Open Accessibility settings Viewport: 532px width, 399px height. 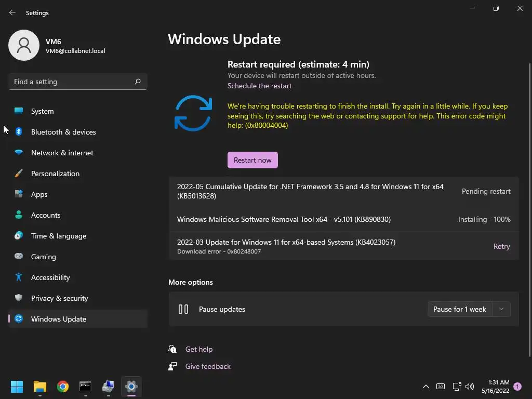click(x=78, y=277)
